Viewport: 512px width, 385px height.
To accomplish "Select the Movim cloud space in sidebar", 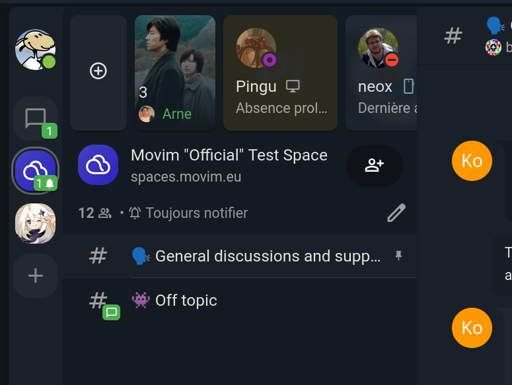I will (35, 171).
